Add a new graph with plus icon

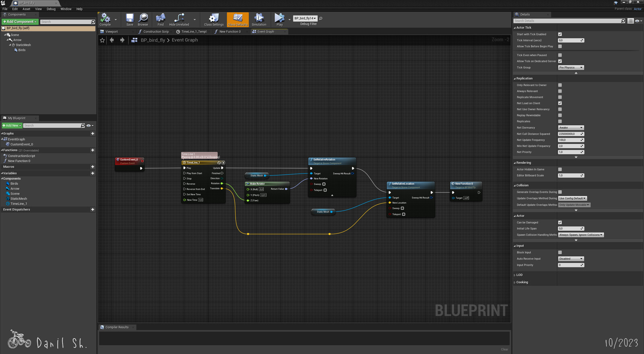(93, 133)
